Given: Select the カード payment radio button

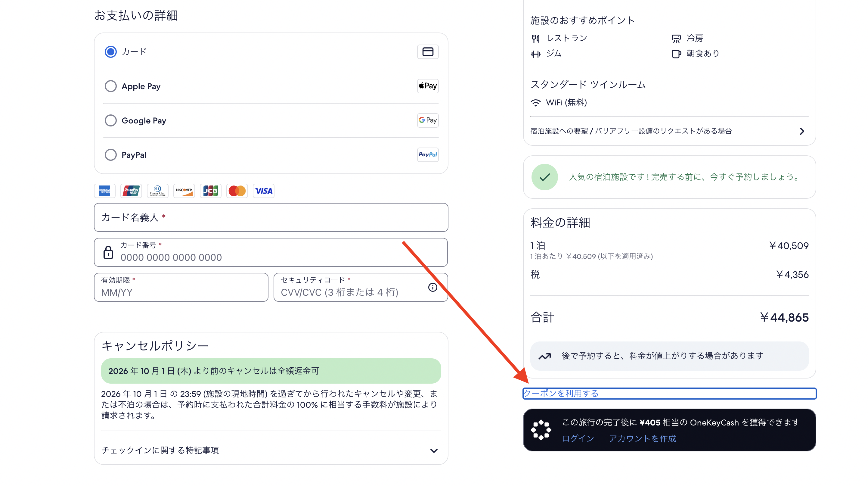Looking at the screenshot, I should (110, 52).
